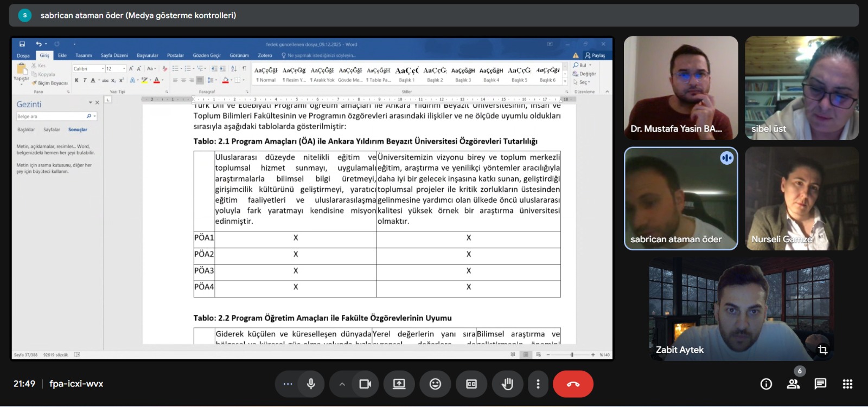Open the meeting chat panel
The image size is (868, 407).
coord(820,384)
